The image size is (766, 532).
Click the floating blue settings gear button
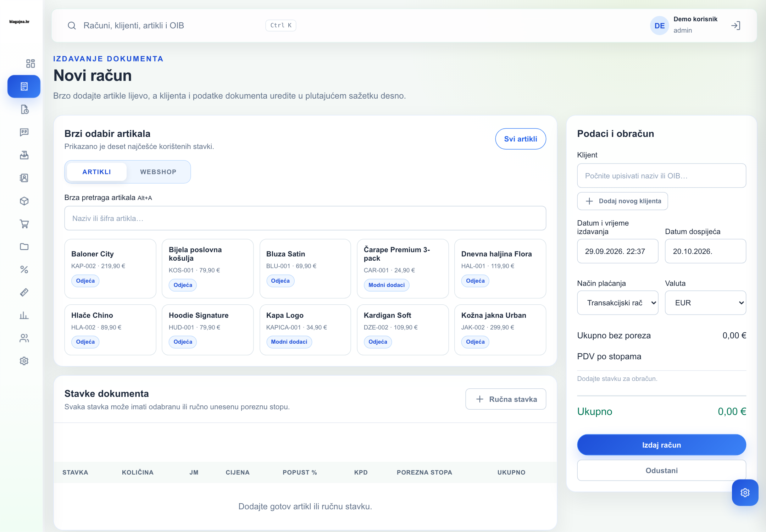click(745, 493)
